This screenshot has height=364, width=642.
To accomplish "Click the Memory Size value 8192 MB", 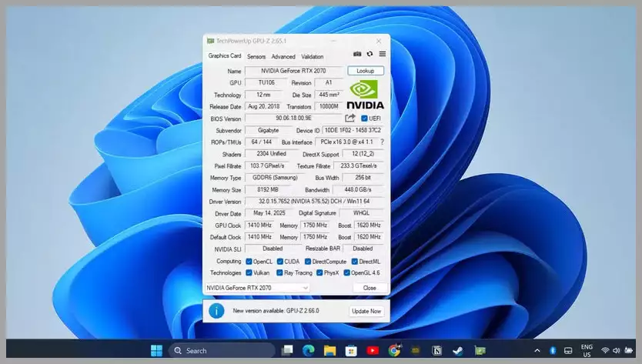I will pos(268,189).
